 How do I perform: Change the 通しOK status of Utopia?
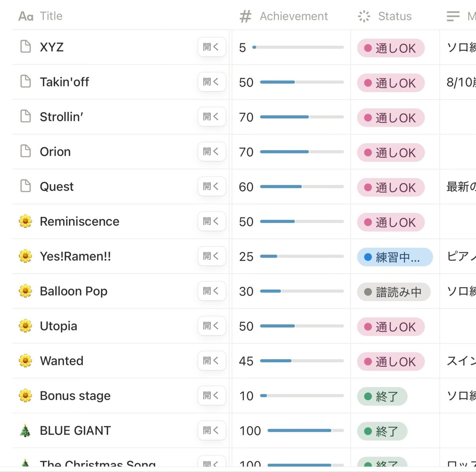pos(391,327)
